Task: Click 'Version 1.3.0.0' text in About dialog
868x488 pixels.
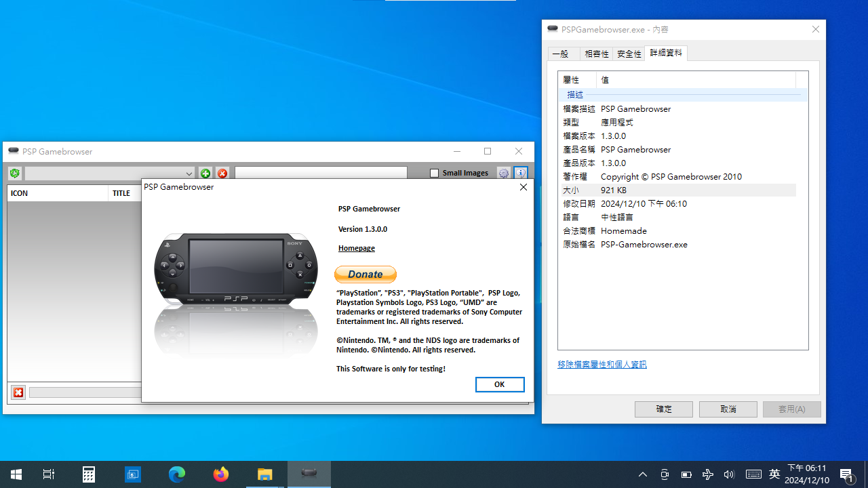Action: point(363,229)
